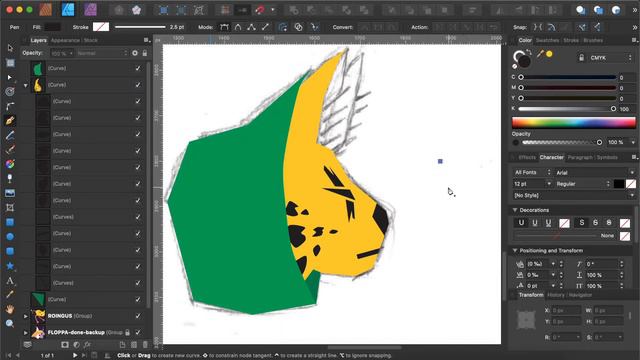This screenshot has height=360, width=640.
Task: Hide the yellow Curve parent layer
Action: pos(138,84)
